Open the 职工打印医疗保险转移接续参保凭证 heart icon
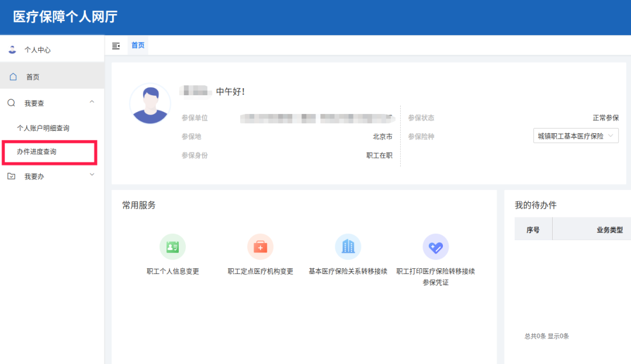This screenshot has width=631, height=364. click(x=435, y=247)
